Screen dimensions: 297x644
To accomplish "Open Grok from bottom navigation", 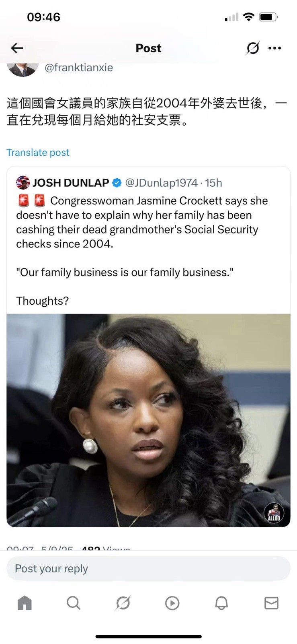I will point(123,603).
